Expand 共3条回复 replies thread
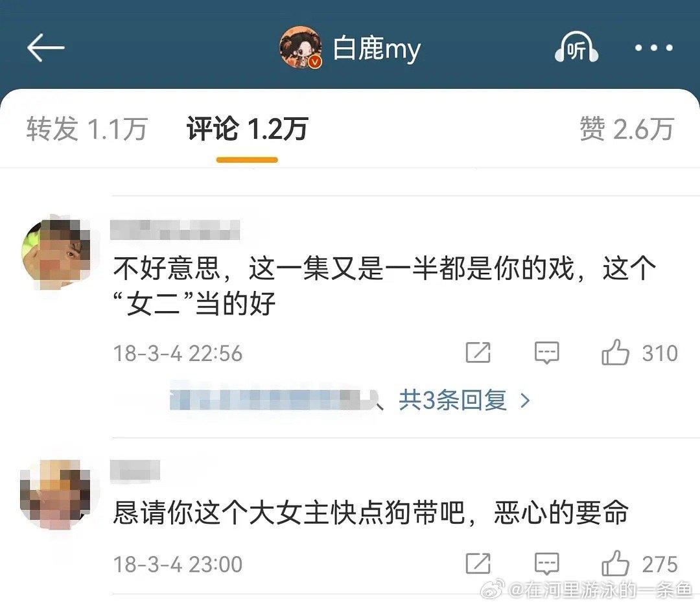Viewport: 700px width, 606px height. click(452, 400)
